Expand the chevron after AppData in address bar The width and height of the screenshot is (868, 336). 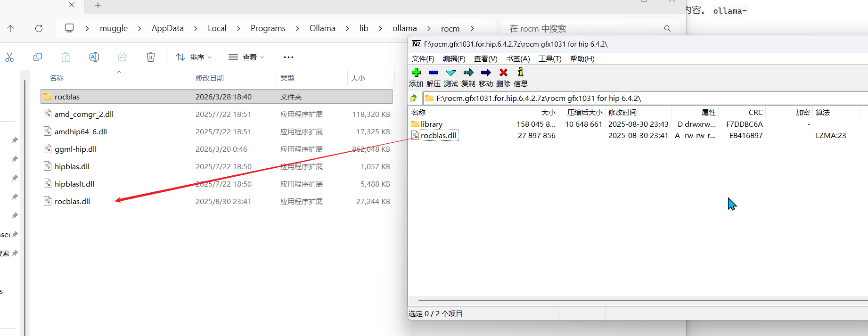tap(196, 28)
